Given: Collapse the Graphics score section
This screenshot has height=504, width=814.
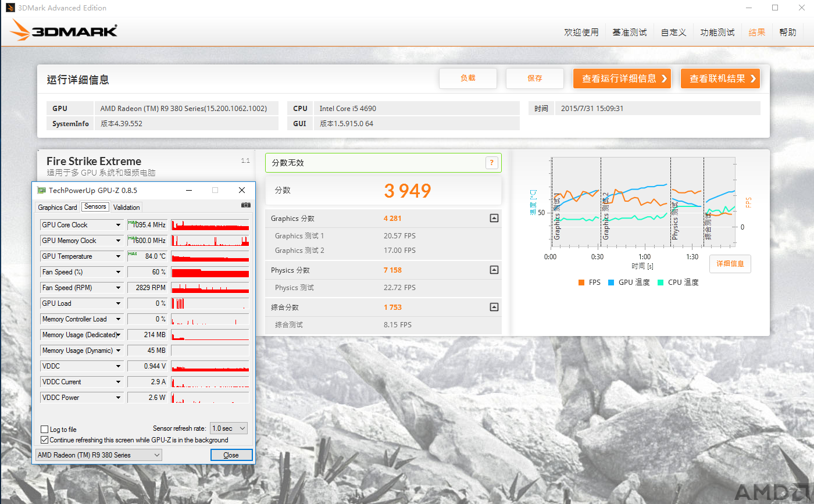Looking at the screenshot, I should coord(494,219).
